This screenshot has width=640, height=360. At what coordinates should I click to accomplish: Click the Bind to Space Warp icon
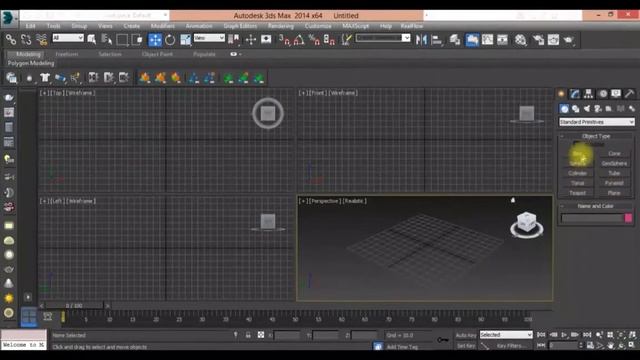pos(41,40)
